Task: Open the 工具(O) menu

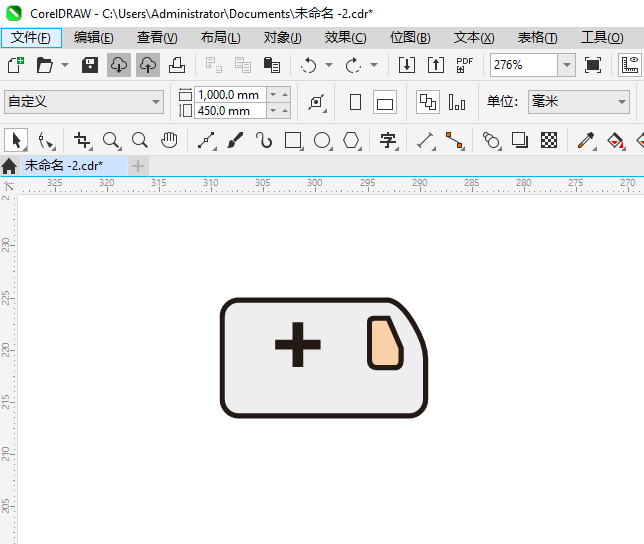Action: [x=602, y=38]
